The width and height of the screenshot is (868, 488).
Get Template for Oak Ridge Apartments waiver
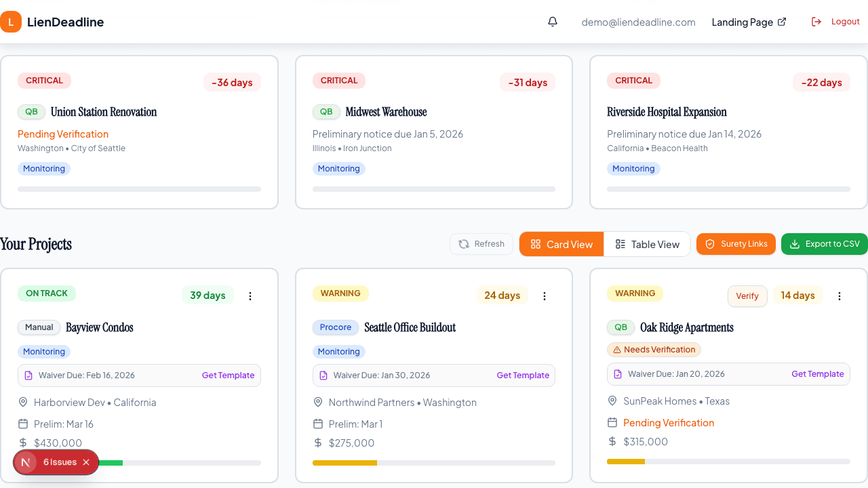pos(818,374)
